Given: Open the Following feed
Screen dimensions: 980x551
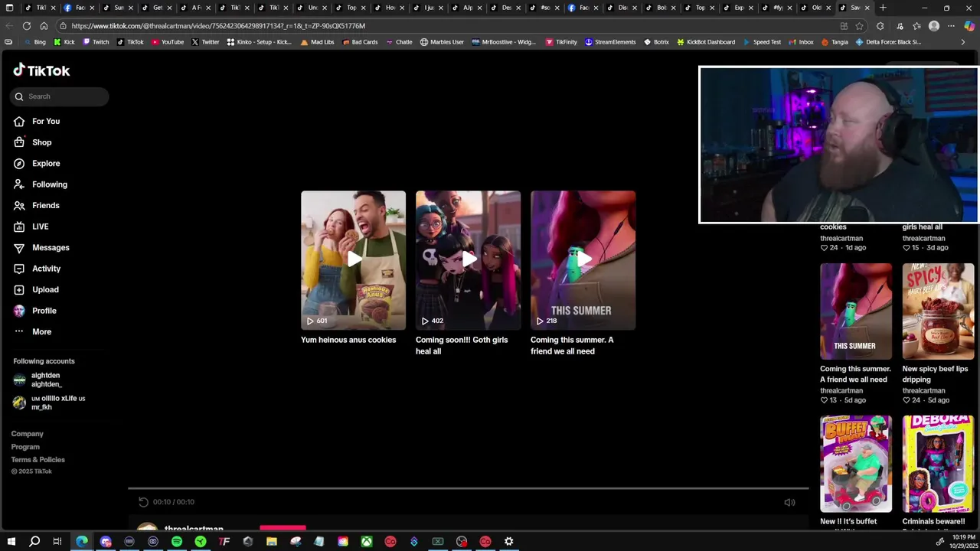Looking at the screenshot, I should coord(41,184).
